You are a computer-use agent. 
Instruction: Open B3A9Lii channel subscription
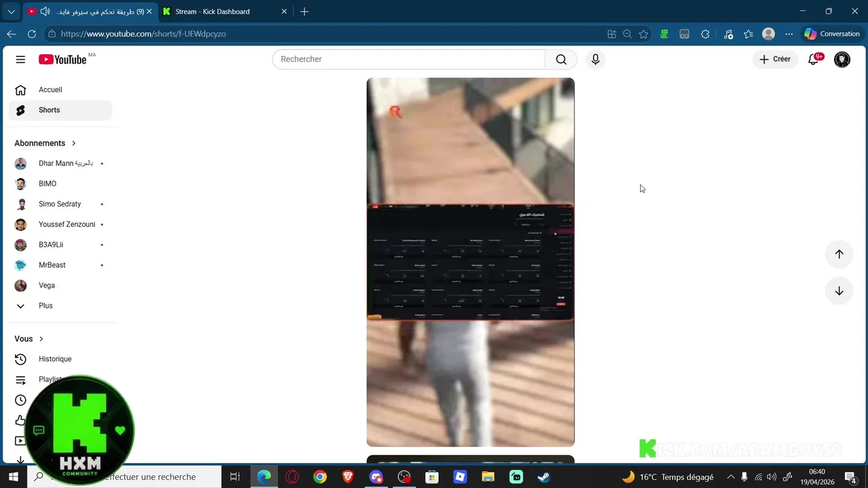(60, 245)
